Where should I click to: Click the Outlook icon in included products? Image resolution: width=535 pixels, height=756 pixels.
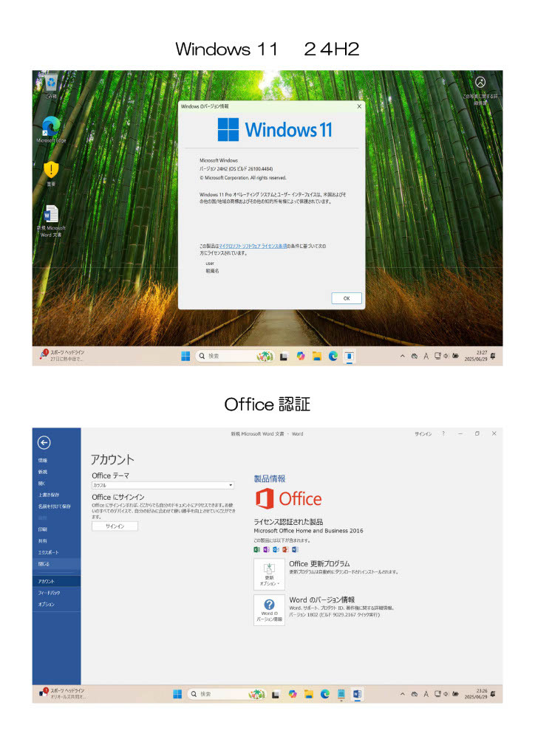pyautogui.click(x=276, y=549)
